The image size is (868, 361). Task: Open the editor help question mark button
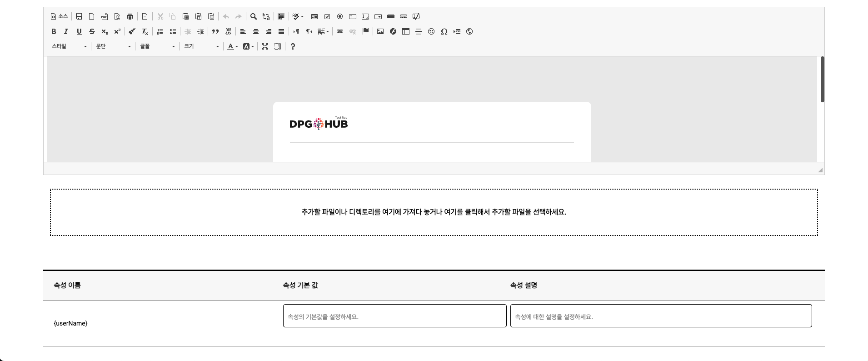[293, 46]
